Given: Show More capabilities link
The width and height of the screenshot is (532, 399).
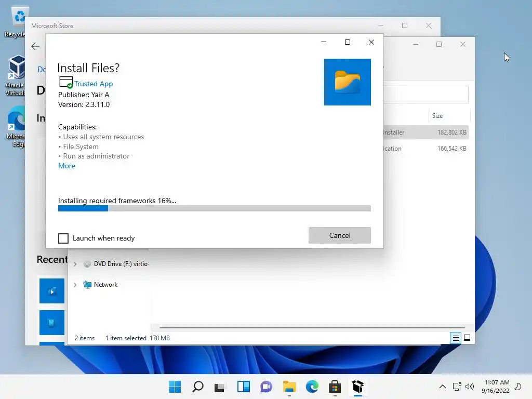Looking at the screenshot, I should click(x=66, y=166).
